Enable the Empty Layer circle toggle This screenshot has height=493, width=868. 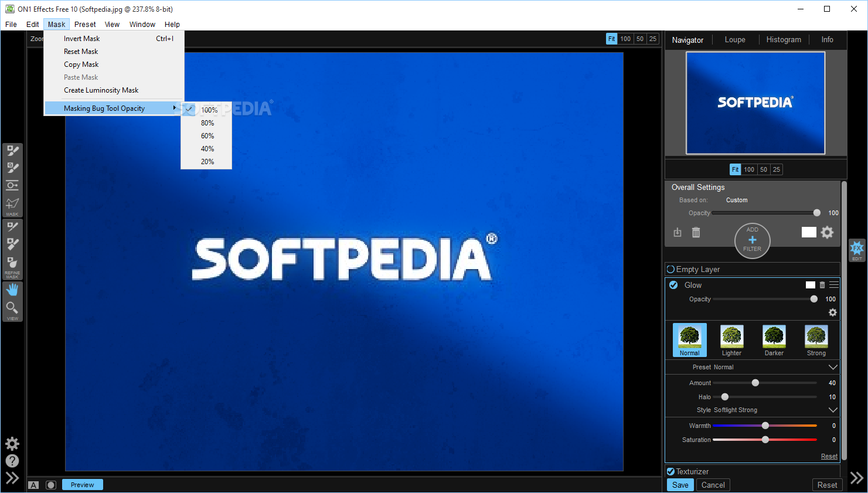[x=670, y=269]
